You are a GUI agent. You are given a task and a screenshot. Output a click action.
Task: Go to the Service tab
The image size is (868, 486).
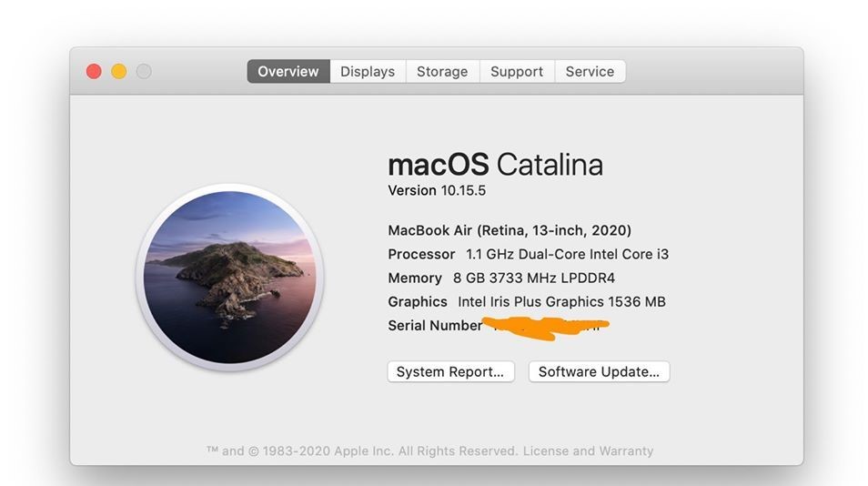(590, 71)
